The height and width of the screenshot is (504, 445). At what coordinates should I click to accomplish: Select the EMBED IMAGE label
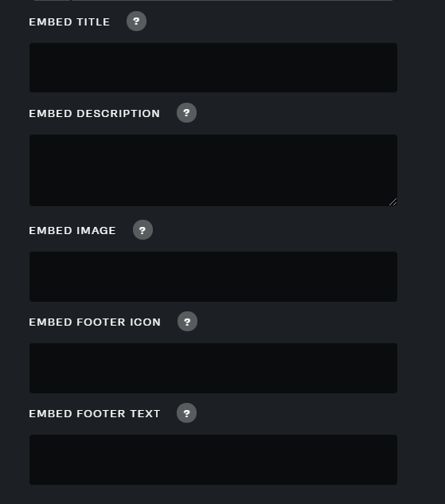tap(72, 230)
